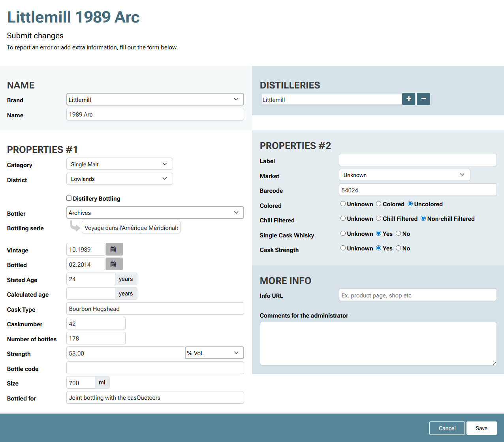Open the % Vol. strength unit dropdown
The image size is (504, 442).
click(214, 353)
